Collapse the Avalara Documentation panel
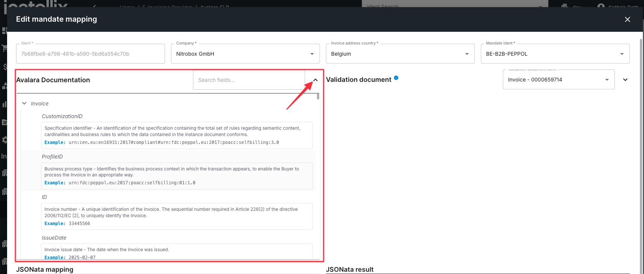Screen dimensions: 644x274 315,80
